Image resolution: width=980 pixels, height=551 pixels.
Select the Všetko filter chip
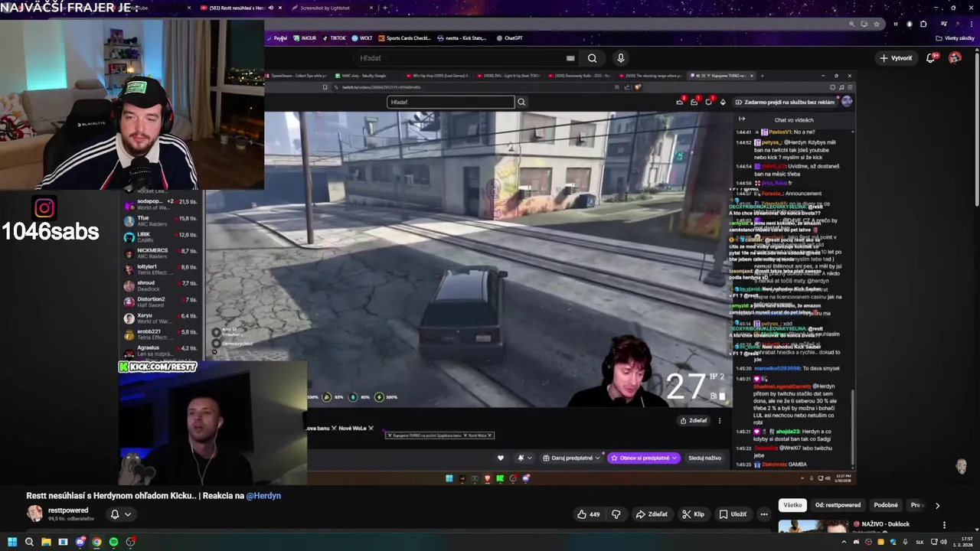point(792,505)
